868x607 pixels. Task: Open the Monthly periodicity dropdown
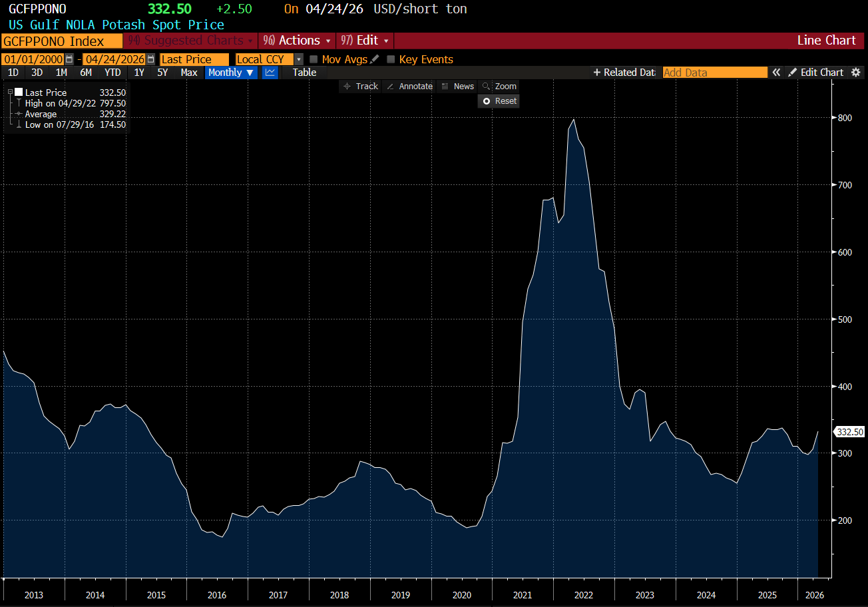(231, 73)
